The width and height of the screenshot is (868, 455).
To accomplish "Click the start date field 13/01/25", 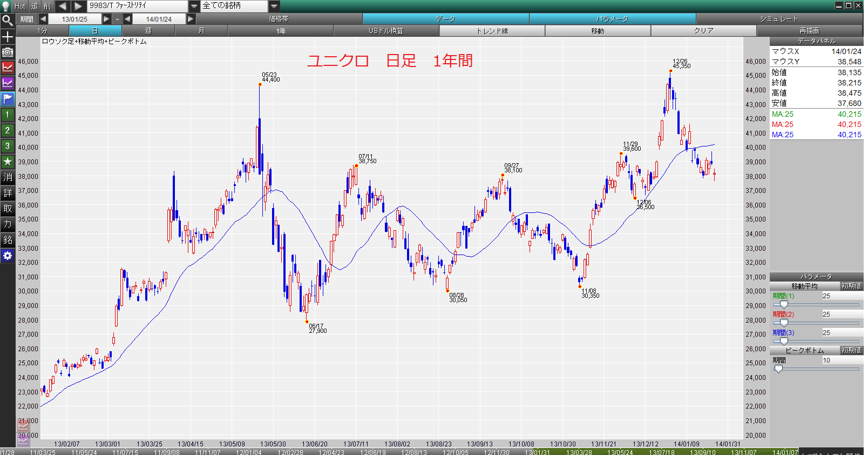I will (x=74, y=19).
